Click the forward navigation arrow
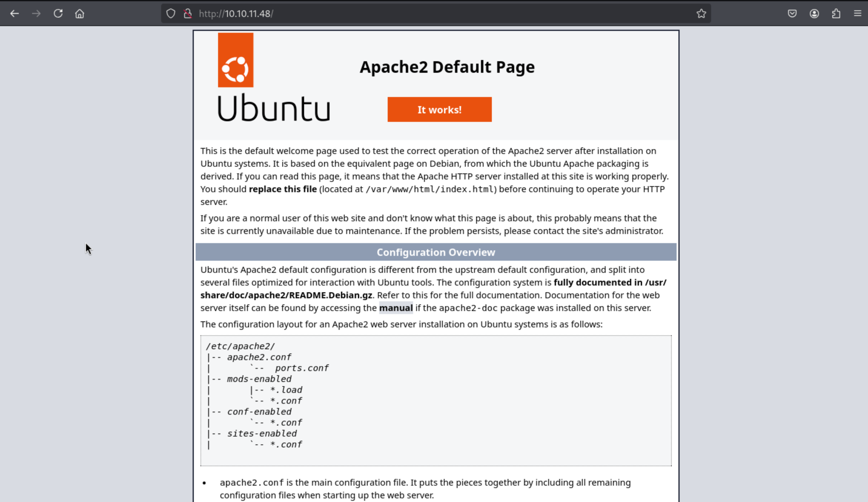 pos(36,14)
